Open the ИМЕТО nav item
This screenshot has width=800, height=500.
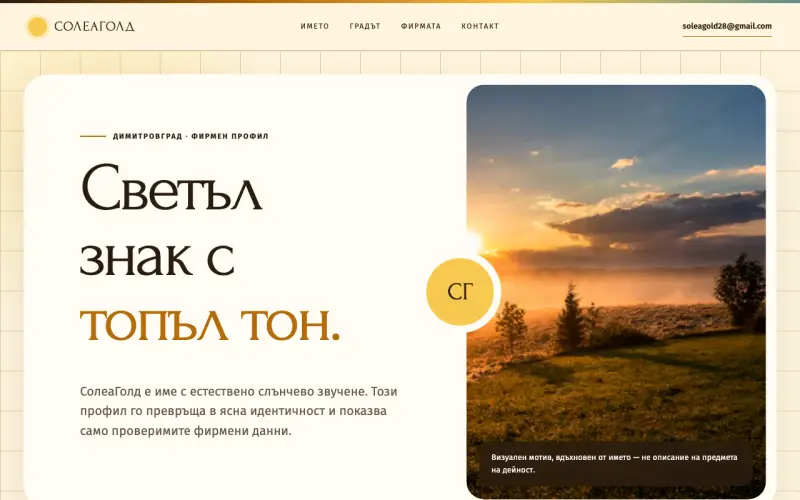(x=315, y=26)
